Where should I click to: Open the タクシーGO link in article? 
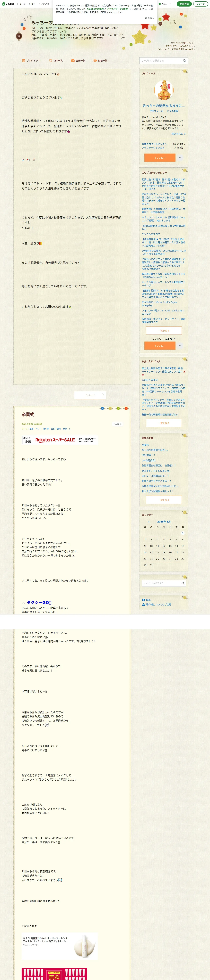pyautogui.click(x=39, y=602)
